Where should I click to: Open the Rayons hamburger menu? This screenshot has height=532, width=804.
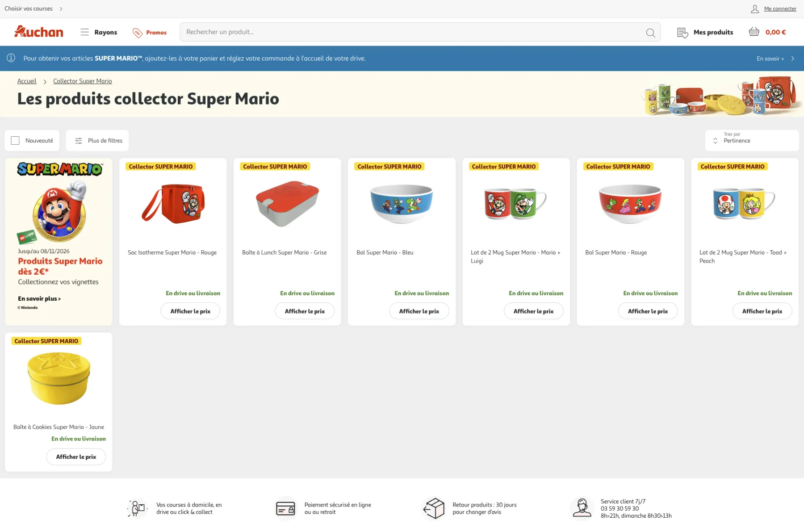coord(99,32)
